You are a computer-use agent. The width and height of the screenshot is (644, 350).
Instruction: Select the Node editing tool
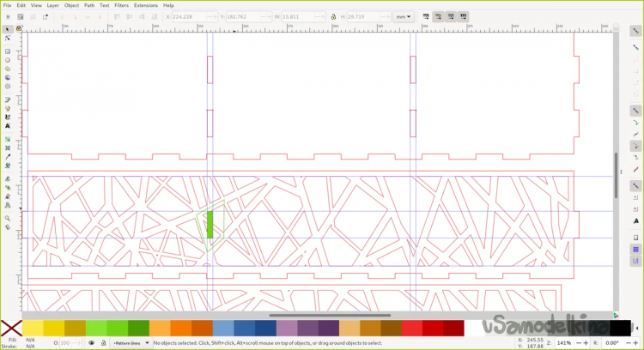8,39
